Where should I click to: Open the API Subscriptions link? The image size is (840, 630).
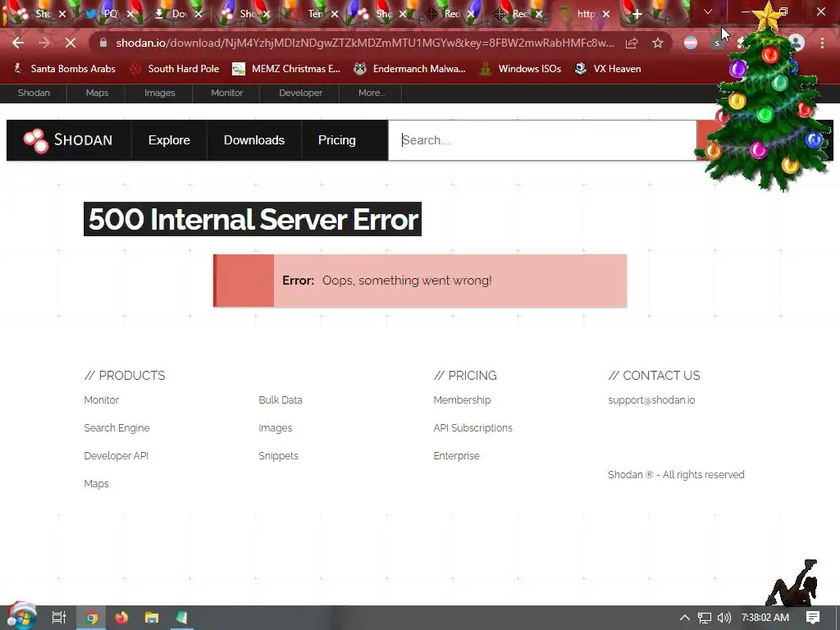pyautogui.click(x=472, y=428)
